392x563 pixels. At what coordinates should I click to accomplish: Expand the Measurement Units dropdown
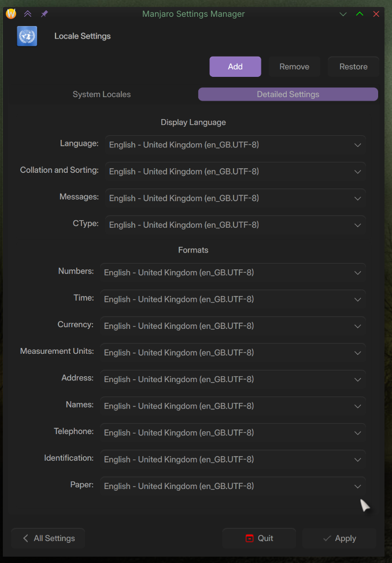coord(233,353)
